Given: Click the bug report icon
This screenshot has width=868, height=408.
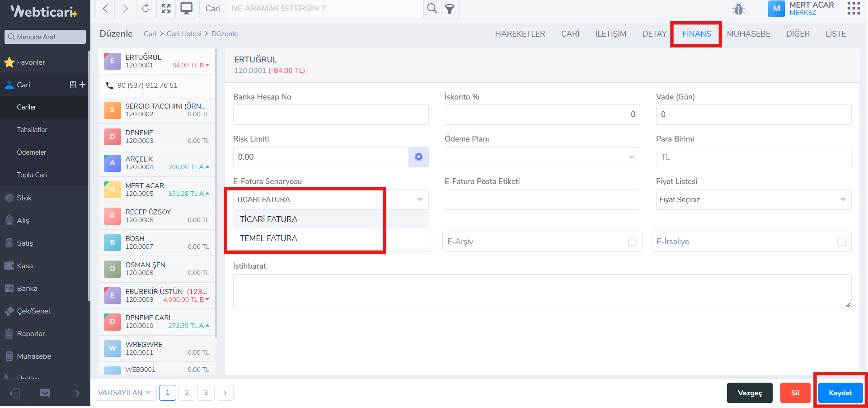Looking at the screenshot, I should pos(738,9).
